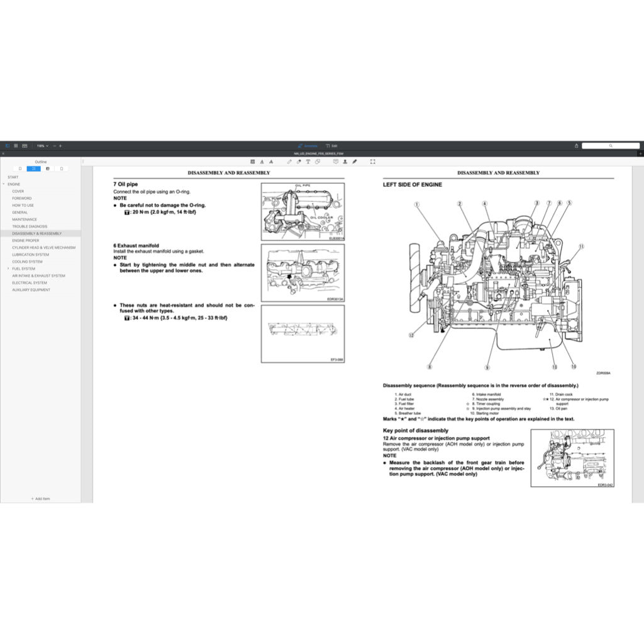Viewport: 644px width, 644px height.
Task: Click the Add Item button
Action: 41,499
